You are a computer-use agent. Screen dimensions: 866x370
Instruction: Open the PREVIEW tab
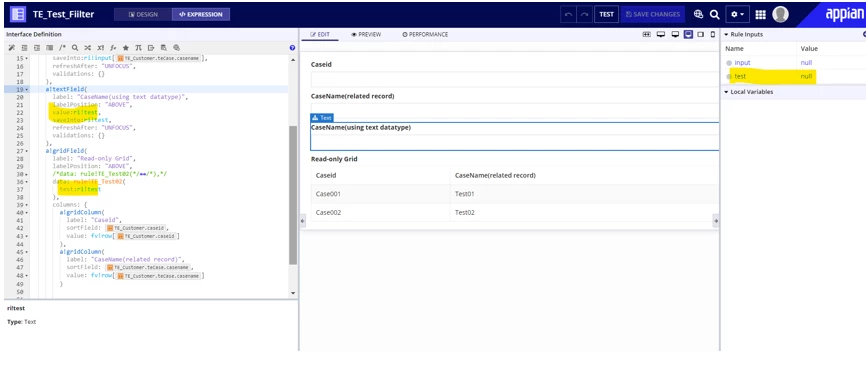click(x=366, y=34)
